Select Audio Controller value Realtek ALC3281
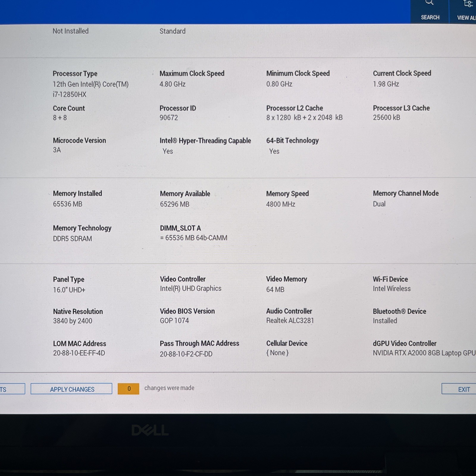The height and width of the screenshot is (476, 476). coord(290,321)
